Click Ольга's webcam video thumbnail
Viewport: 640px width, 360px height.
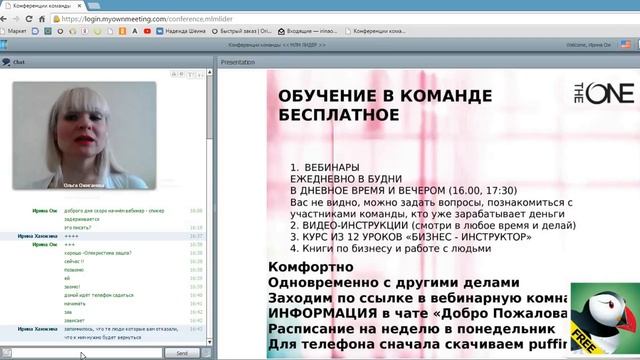click(84, 136)
